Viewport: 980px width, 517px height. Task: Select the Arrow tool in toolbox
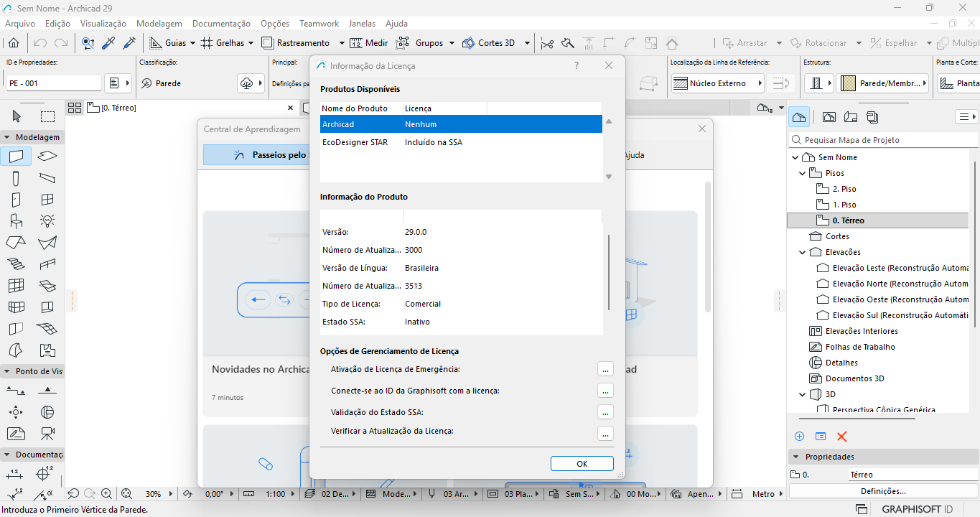pyautogui.click(x=17, y=116)
